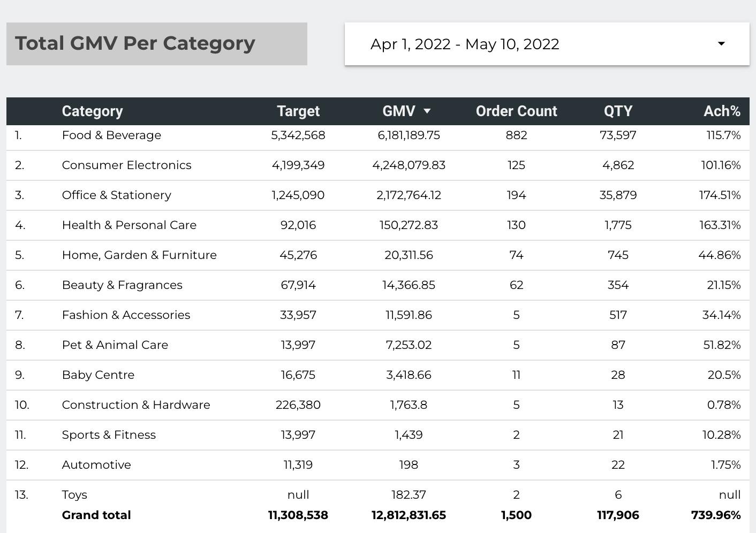Select the Apr 1 - May 10 date range
756x533 pixels.
(465, 44)
